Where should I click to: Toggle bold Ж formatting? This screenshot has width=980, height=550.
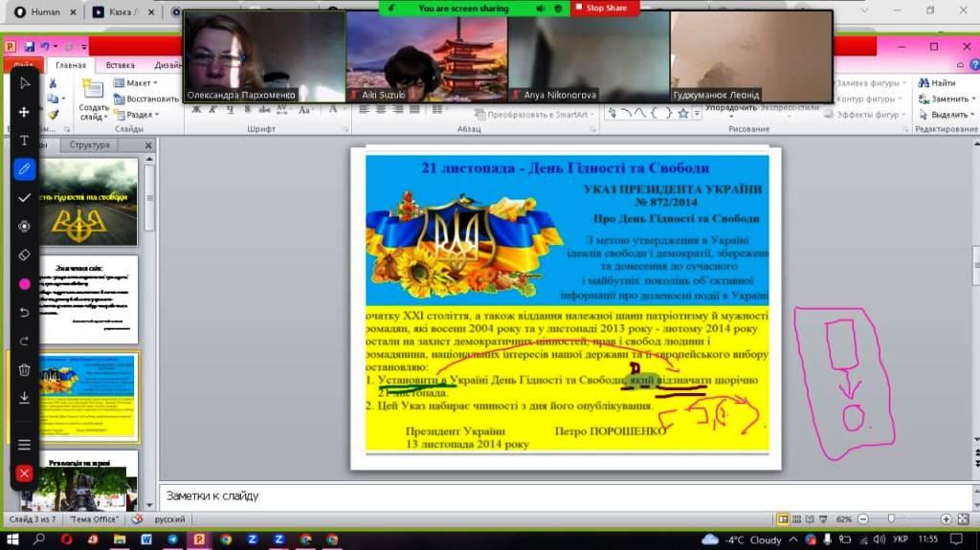[196, 109]
